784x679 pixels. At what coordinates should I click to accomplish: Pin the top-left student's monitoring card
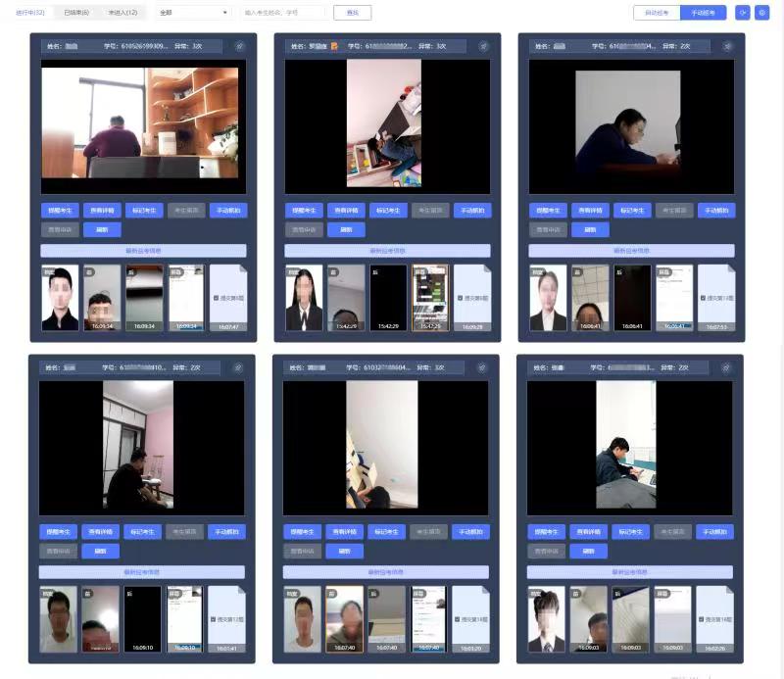[240, 46]
